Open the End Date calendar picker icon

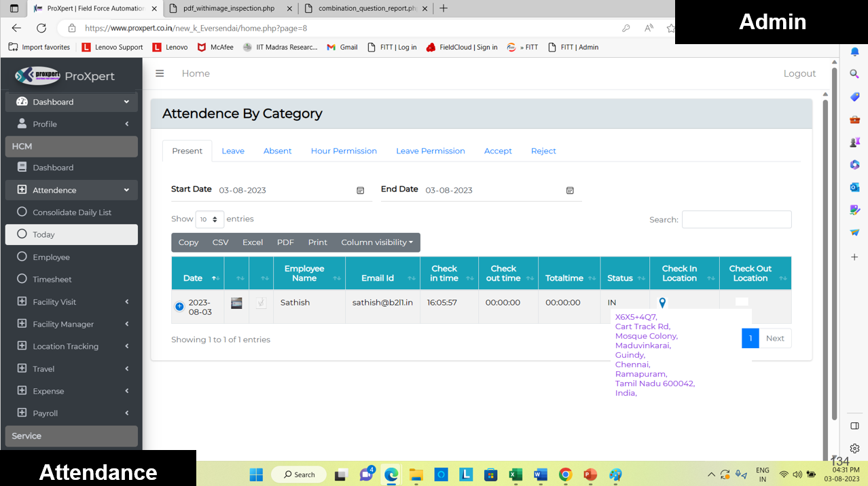570,191
